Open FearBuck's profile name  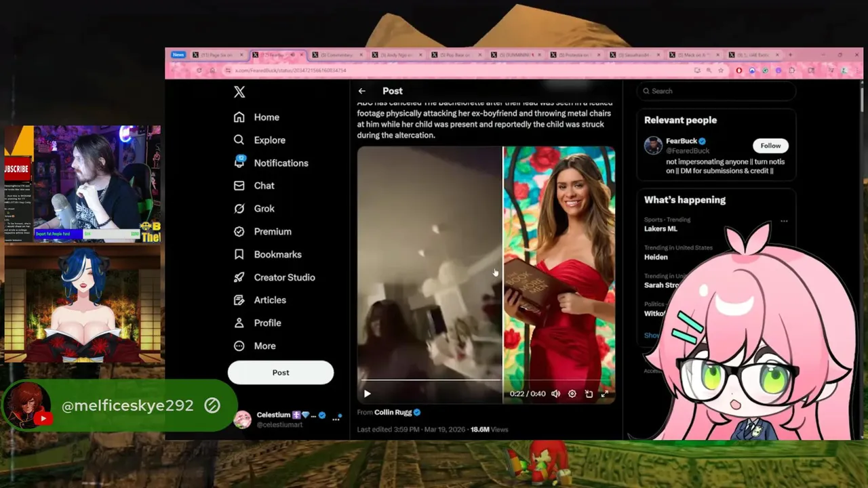pos(682,141)
